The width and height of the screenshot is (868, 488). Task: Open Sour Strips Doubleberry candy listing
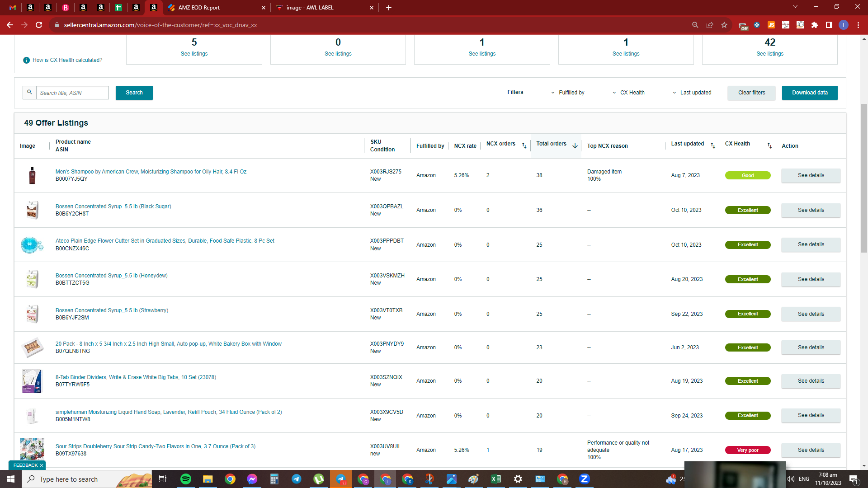(x=156, y=446)
